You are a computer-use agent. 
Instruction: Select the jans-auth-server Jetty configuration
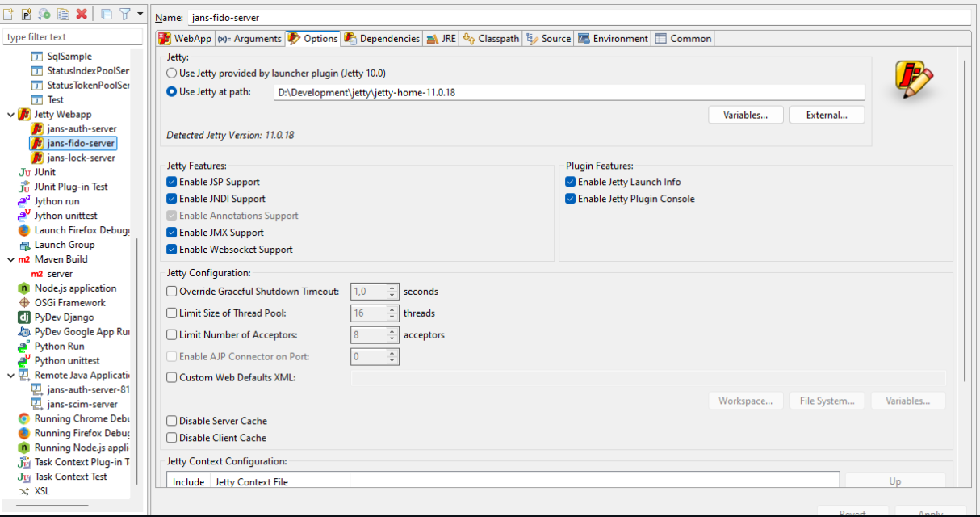81,128
